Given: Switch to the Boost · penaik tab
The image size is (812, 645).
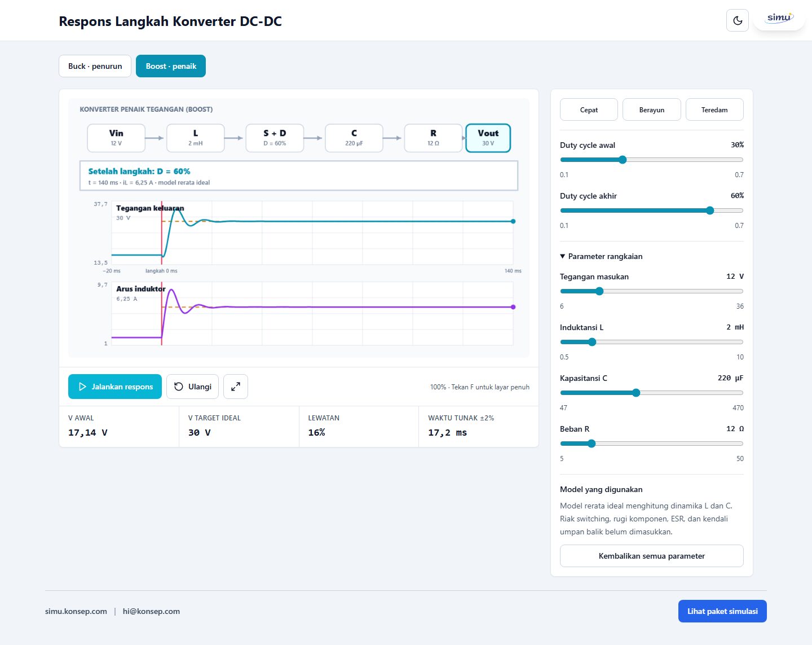Looking at the screenshot, I should [171, 66].
